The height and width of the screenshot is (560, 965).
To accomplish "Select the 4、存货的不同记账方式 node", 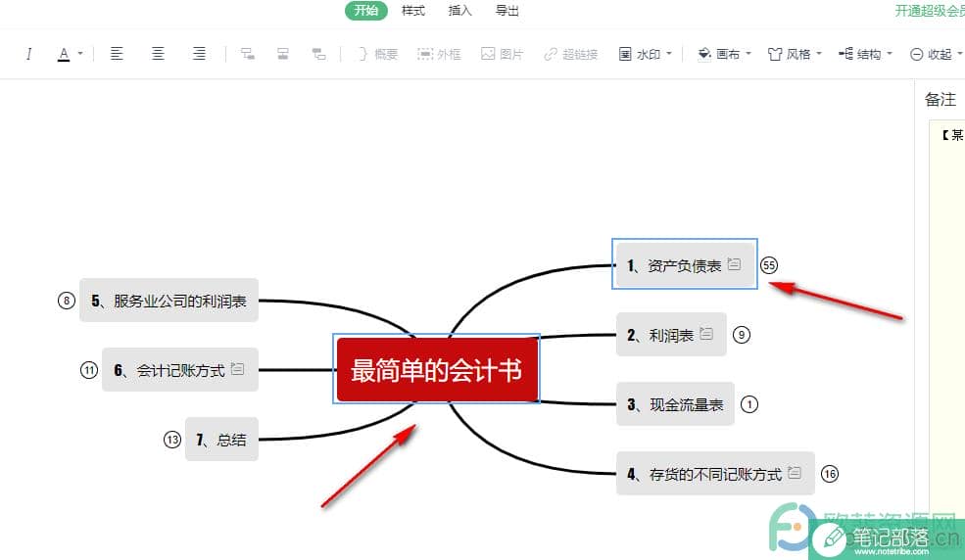I will tap(715, 473).
